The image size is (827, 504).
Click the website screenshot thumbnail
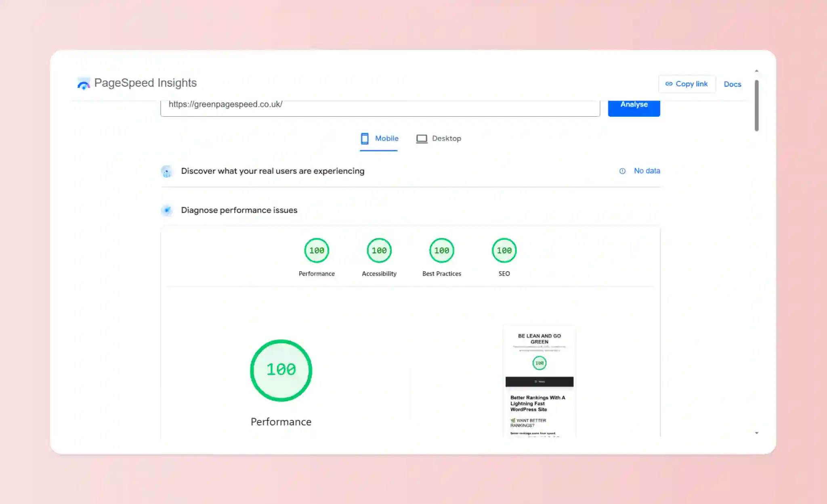tap(539, 381)
